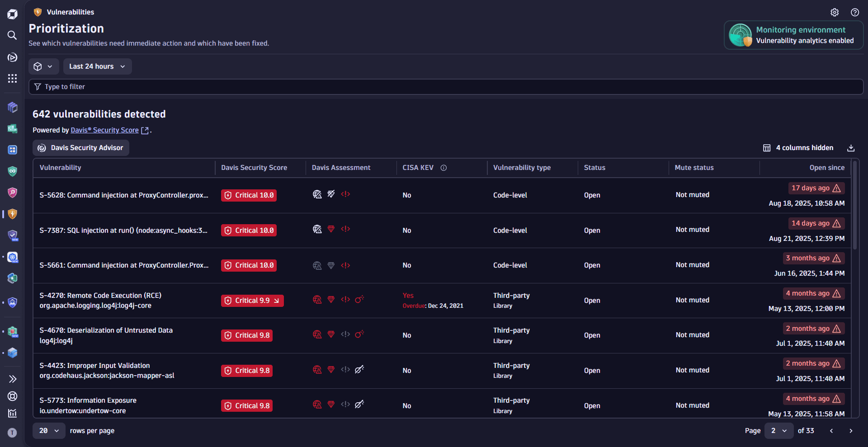Click the 3 months ago badge
This screenshot has height=447, width=868.
(x=814, y=258)
